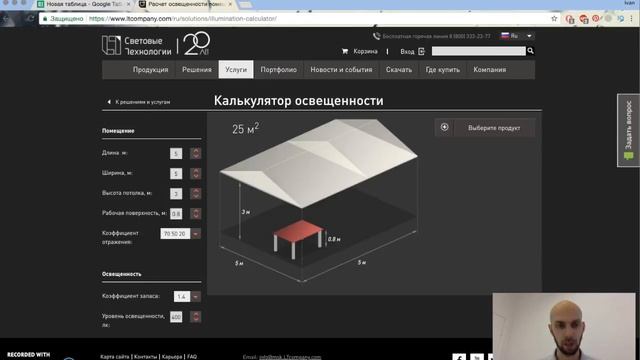Click the webcam video overlay
Viewport: 640px width, 360px height.
pos(564,326)
